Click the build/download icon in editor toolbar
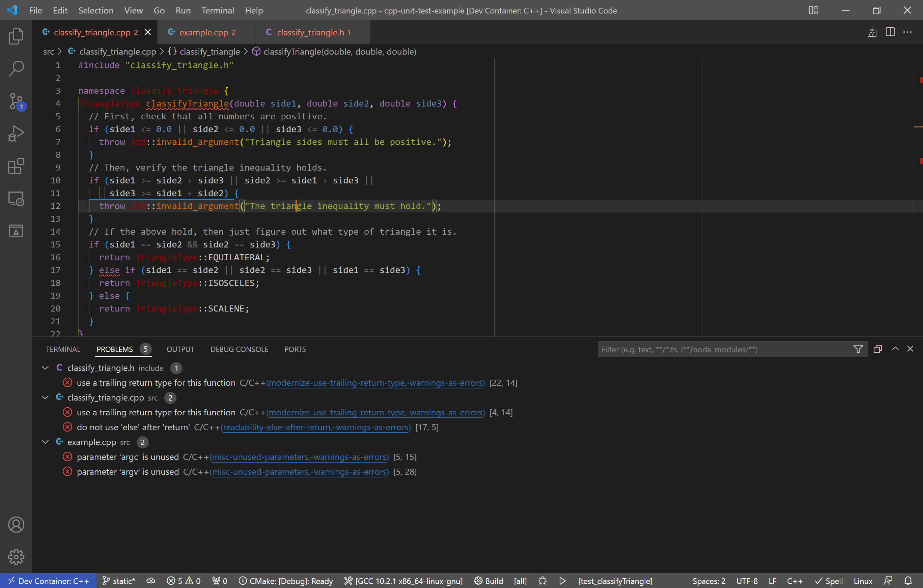This screenshot has width=923, height=588. [x=872, y=32]
